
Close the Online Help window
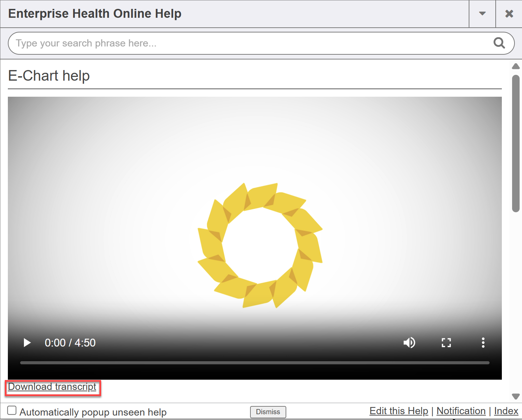(x=509, y=14)
